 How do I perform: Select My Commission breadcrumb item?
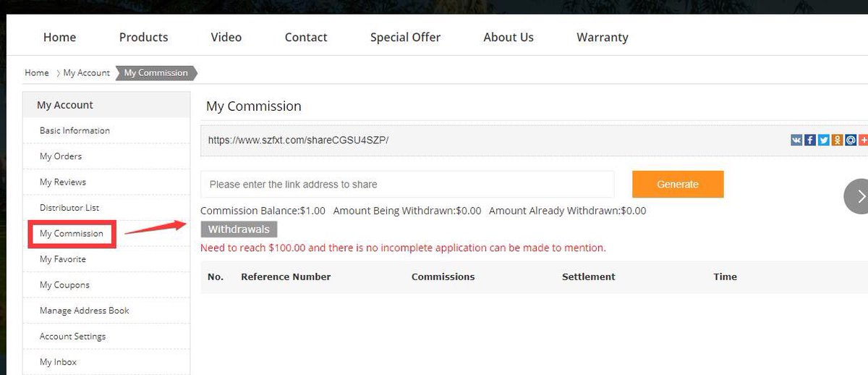pyautogui.click(x=156, y=73)
